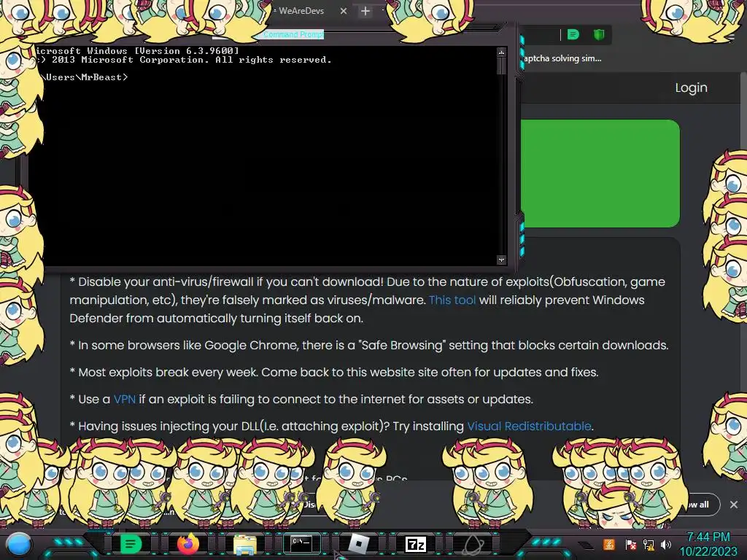Screen dimensions: 747x560
Task: Click the Java update tray icon
Action: click(x=609, y=544)
